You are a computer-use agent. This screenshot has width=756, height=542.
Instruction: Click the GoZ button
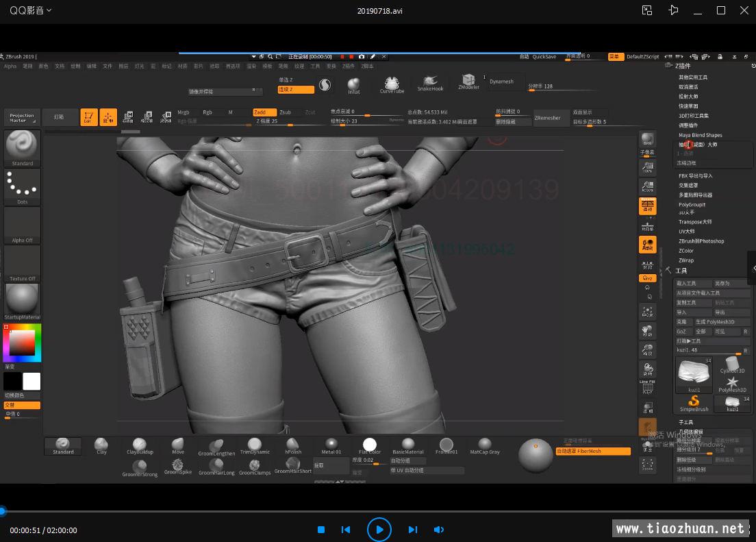pos(681,332)
